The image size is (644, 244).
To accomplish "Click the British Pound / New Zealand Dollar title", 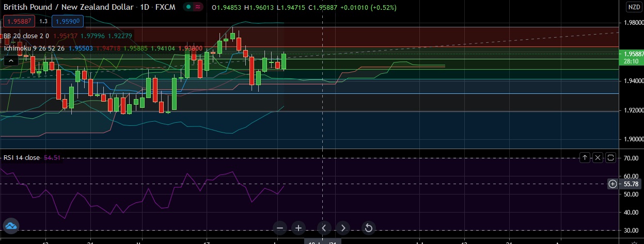I will (x=68, y=7).
